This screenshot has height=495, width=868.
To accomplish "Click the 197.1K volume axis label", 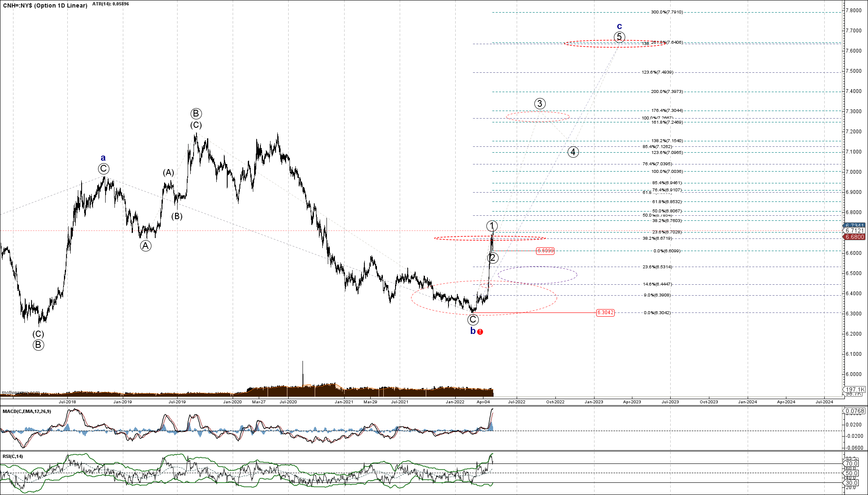I will click(x=855, y=389).
